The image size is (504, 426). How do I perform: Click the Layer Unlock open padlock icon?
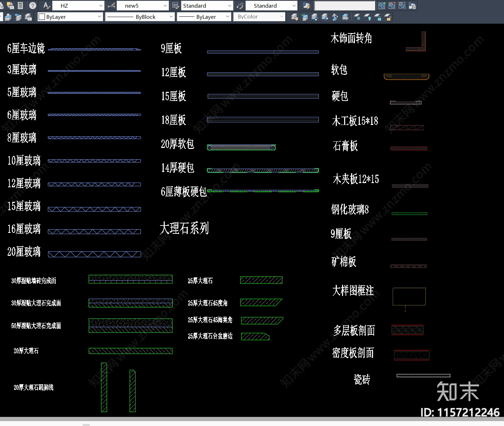click(x=388, y=17)
